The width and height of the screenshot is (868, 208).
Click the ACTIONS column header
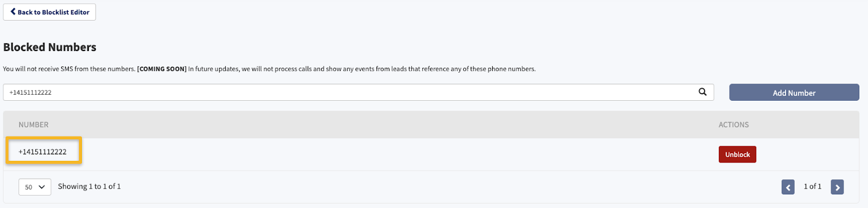click(x=733, y=125)
